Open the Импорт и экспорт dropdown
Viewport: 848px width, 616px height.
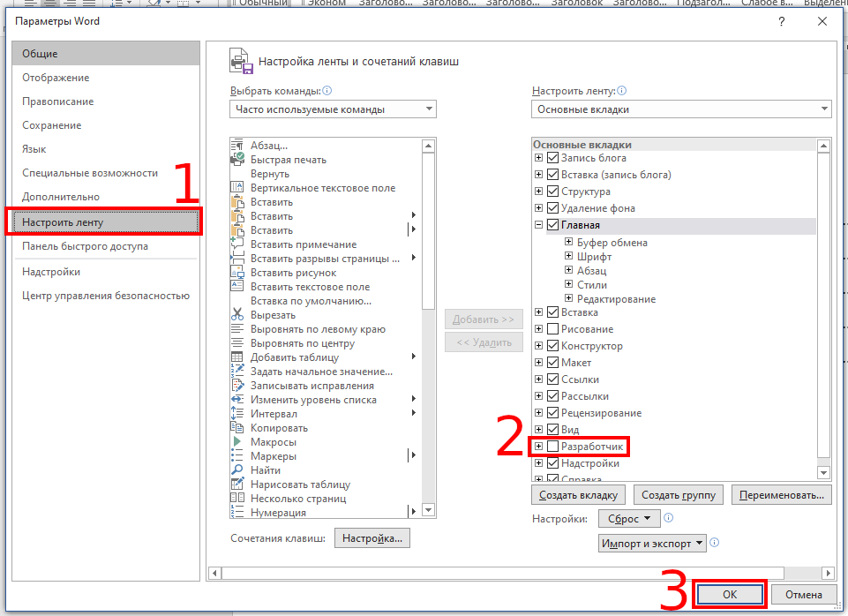click(x=652, y=543)
